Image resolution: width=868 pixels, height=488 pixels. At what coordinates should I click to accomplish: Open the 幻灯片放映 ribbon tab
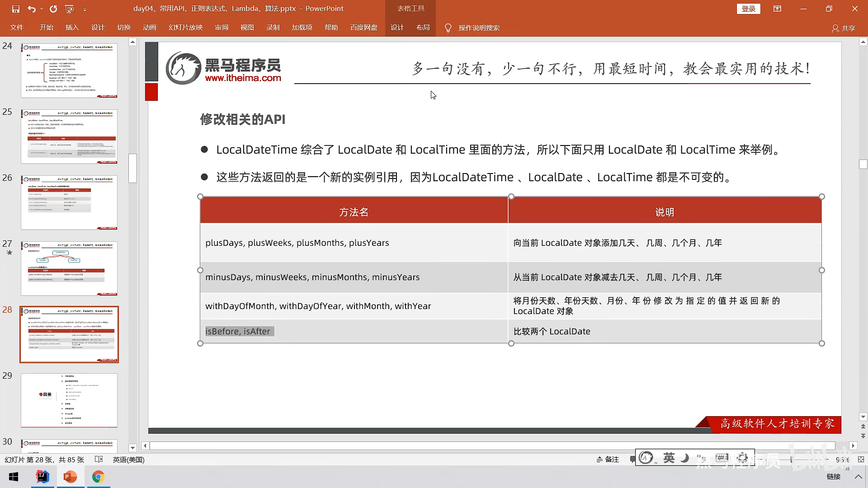185,28
